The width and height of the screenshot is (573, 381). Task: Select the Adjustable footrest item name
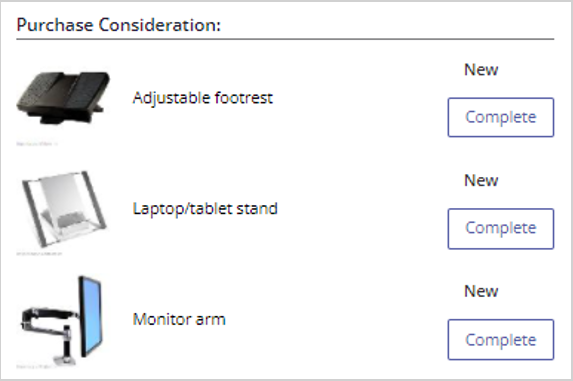(203, 98)
